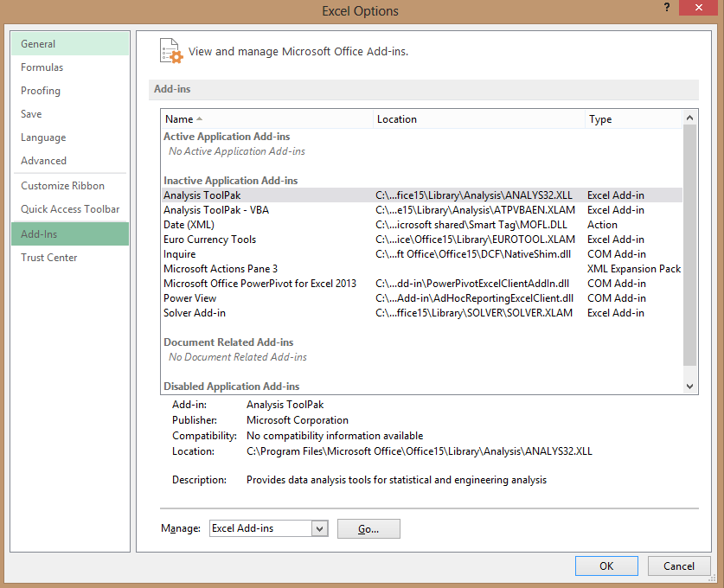Click the add-ins list scrollbar thumb
Screen dimensions: 724x588
[x=689, y=245]
